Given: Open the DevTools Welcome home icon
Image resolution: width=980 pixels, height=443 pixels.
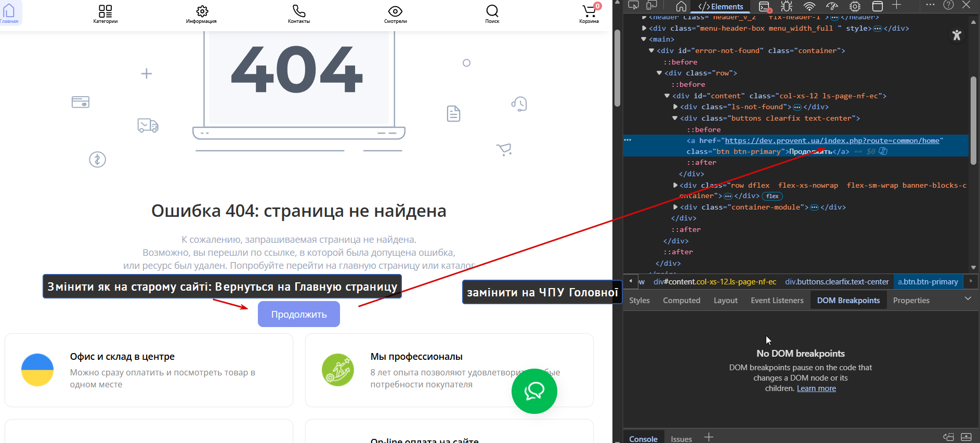Looking at the screenshot, I should pyautogui.click(x=681, y=6).
